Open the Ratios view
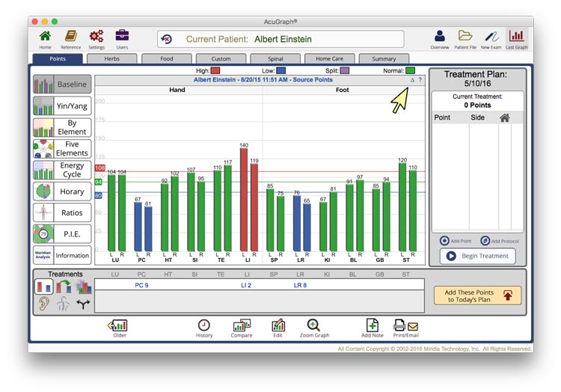 click(x=62, y=212)
